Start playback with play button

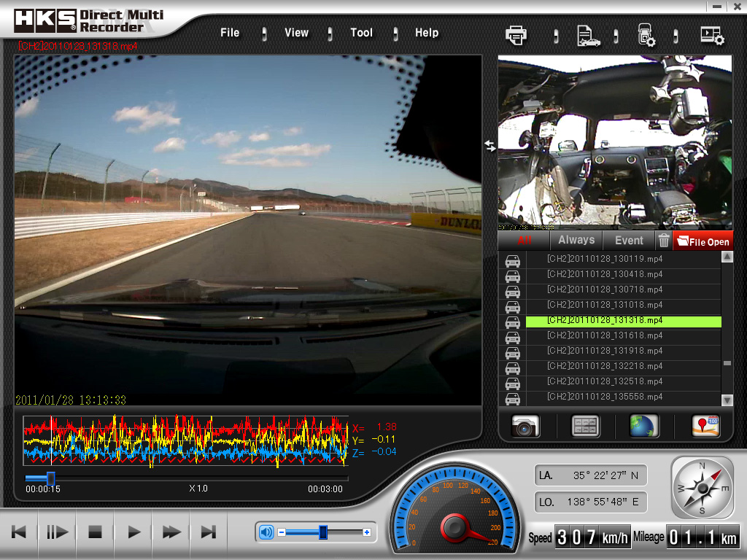pyautogui.click(x=134, y=532)
